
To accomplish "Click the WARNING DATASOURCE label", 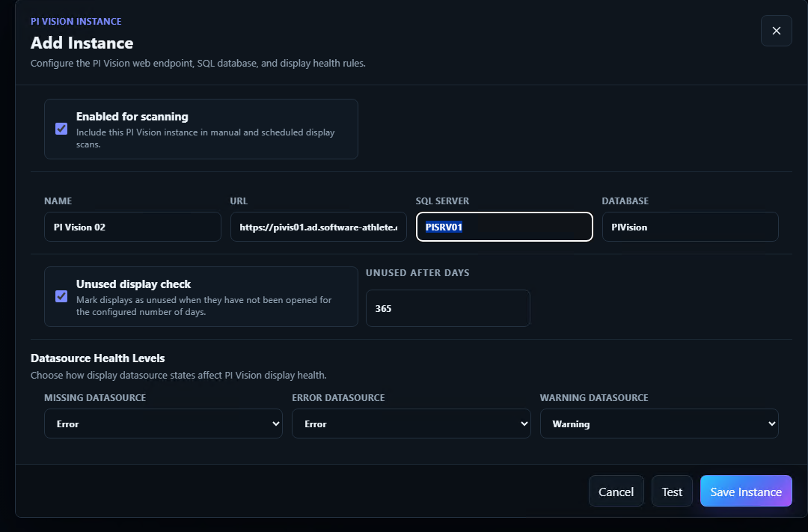I will click(593, 398).
